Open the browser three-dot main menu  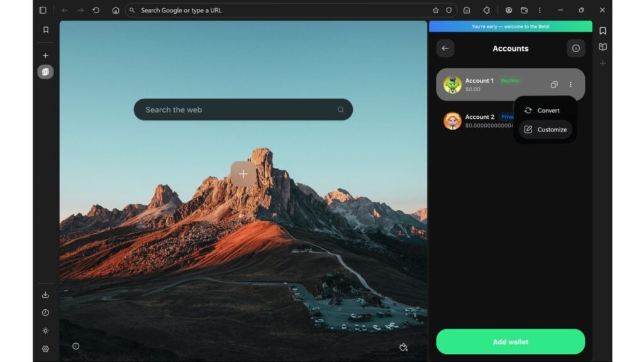point(540,10)
